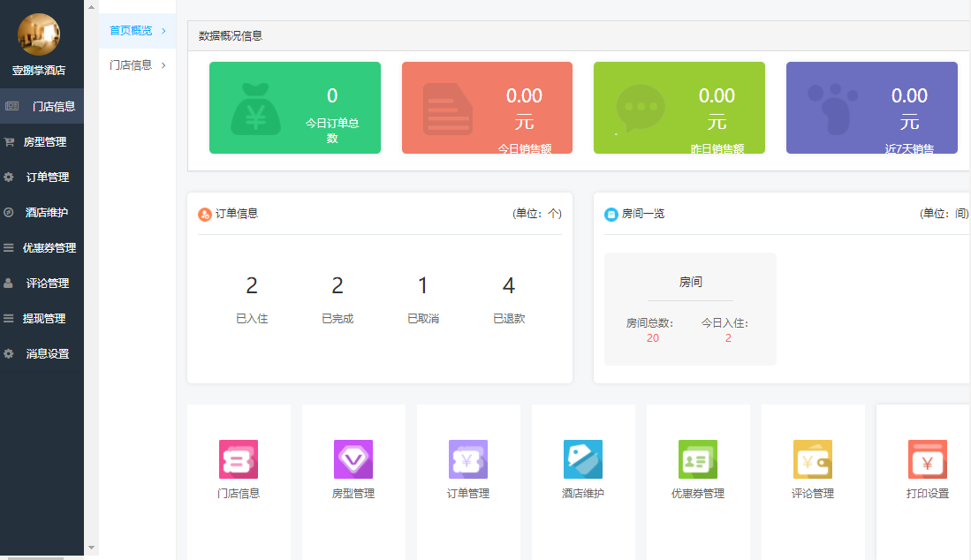Click the gear icon beside sidebar 消息设置
The height and width of the screenshot is (560, 971).
[9, 353]
